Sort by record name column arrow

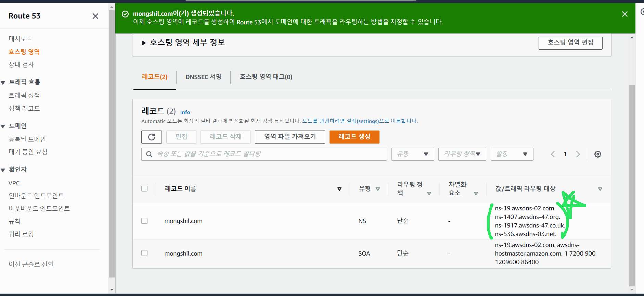tap(339, 189)
